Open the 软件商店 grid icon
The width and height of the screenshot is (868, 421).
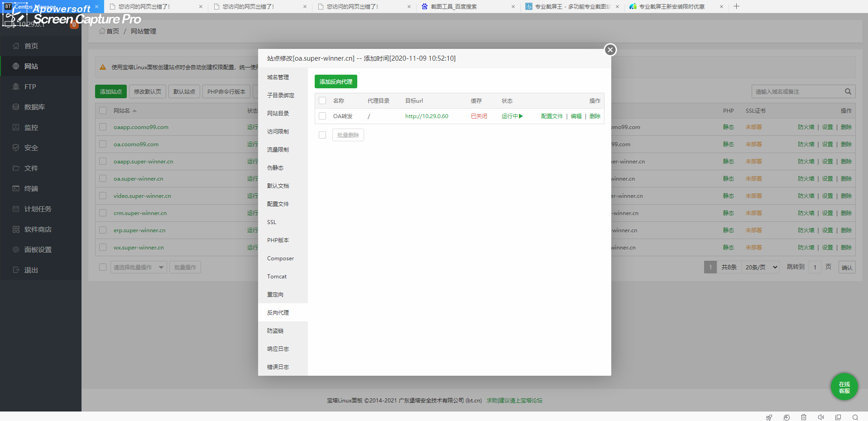16,229
